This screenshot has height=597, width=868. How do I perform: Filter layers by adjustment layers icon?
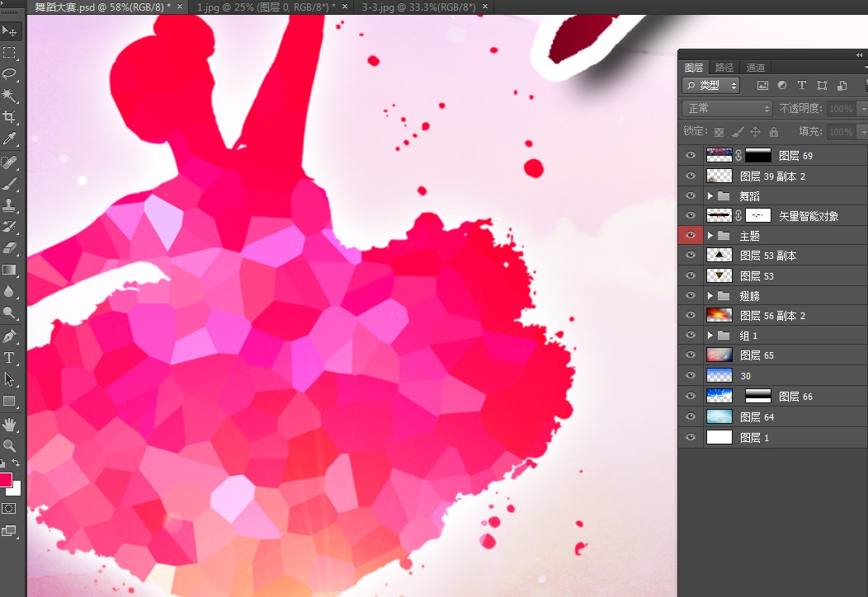[782, 85]
